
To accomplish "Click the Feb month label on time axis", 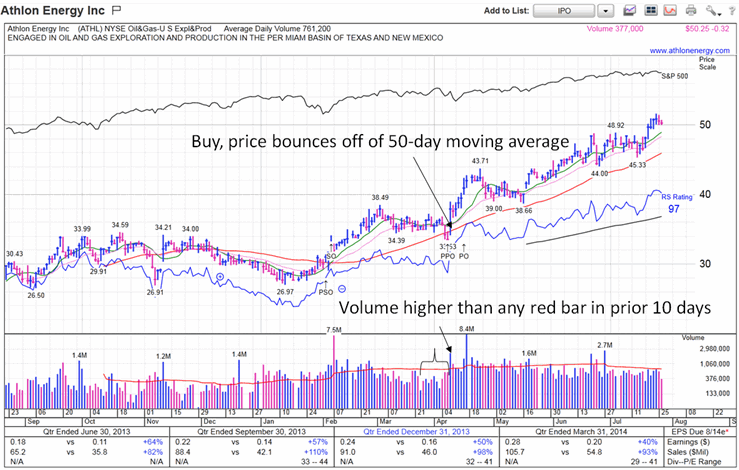I will [331, 421].
